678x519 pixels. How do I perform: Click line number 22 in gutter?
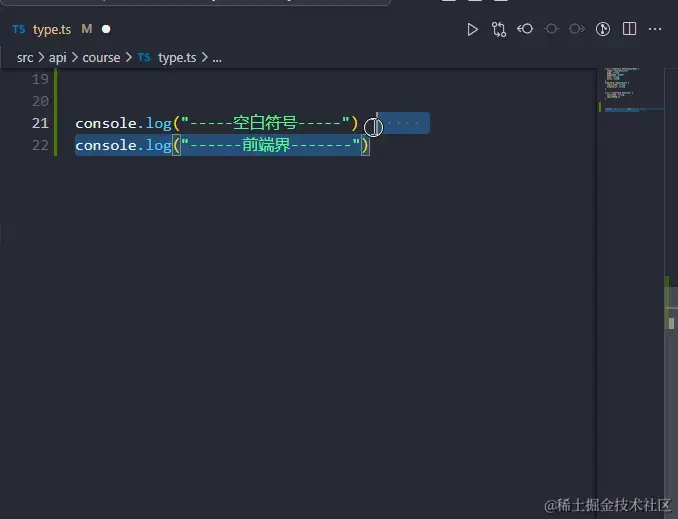pos(40,145)
